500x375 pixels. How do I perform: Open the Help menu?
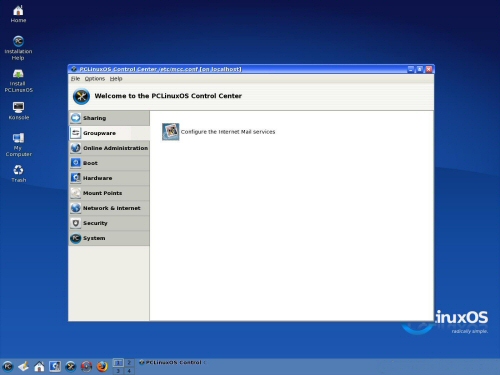pos(116,79)
